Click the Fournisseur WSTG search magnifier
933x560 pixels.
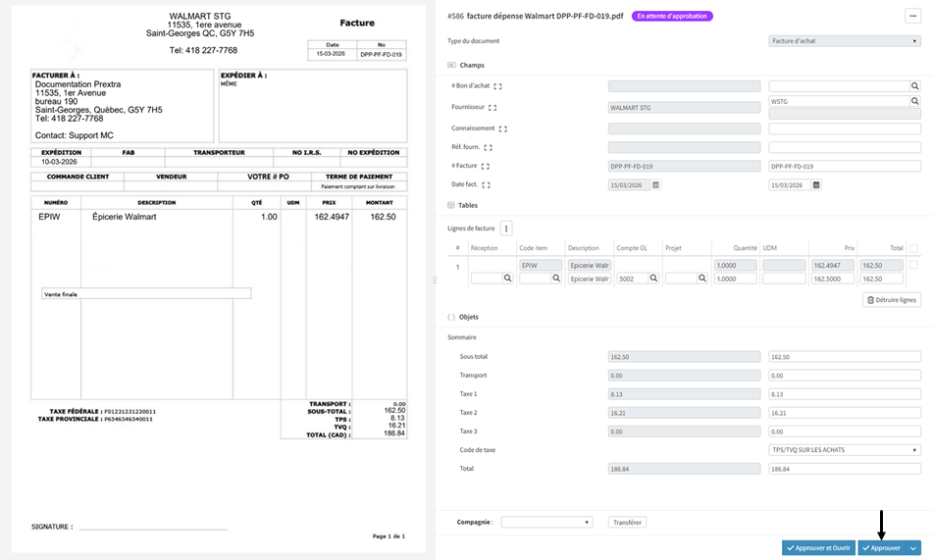coord(914,101)
